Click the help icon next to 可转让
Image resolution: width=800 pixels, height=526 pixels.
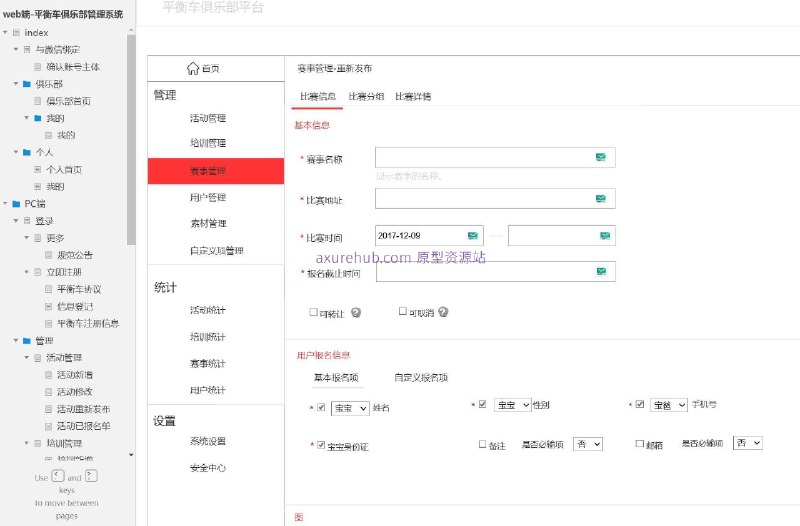click(x=356, y=313)
